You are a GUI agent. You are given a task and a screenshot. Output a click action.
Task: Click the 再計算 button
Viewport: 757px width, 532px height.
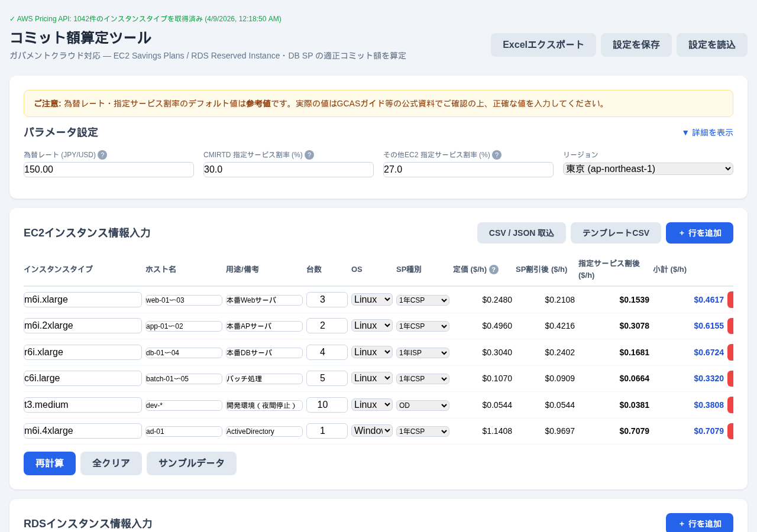50,463
